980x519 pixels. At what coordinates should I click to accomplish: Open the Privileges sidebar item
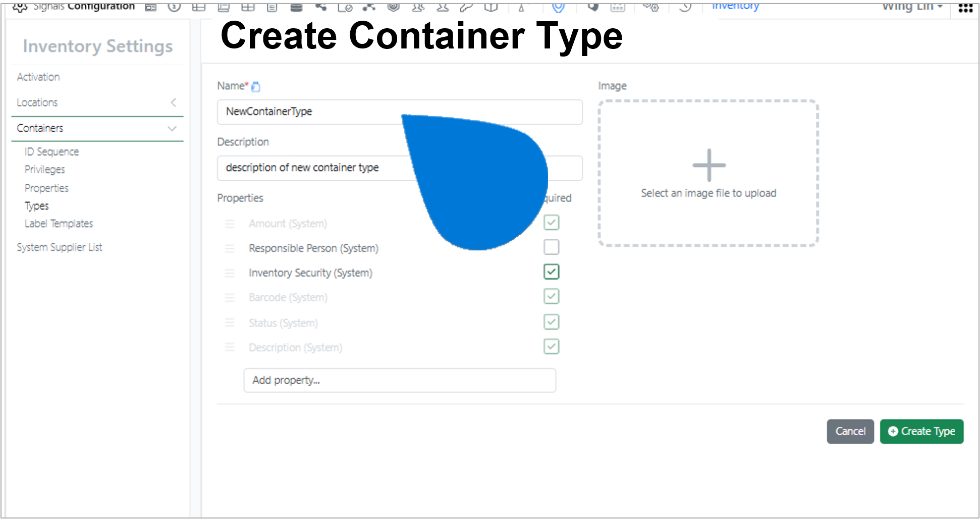click(x=45, y=170)
